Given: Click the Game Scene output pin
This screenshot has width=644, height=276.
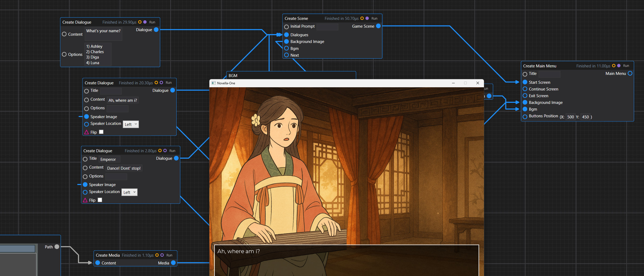Looking at the screenshot, I should click(x=378, y=26).
